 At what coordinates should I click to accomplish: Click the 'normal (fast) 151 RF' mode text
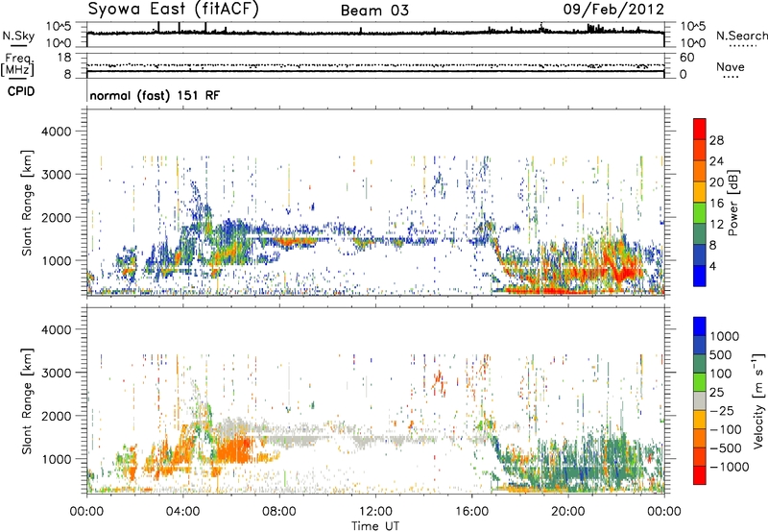[x=155, y=95]
